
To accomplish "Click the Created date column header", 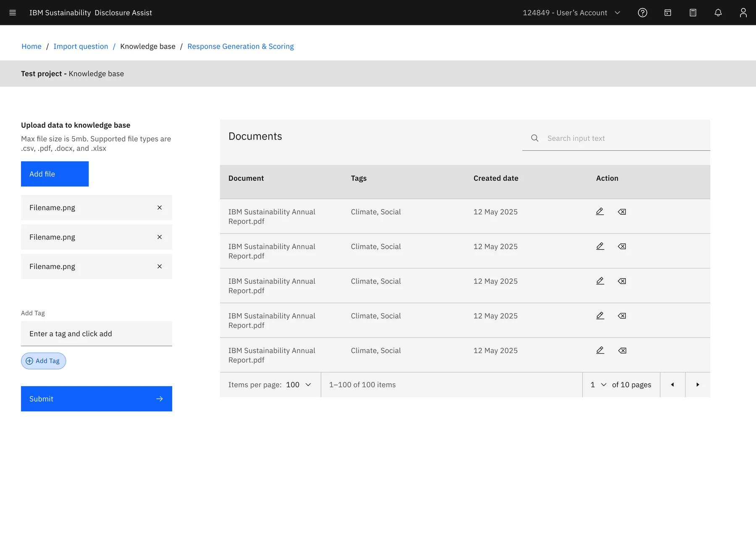I will pos(496,178).
